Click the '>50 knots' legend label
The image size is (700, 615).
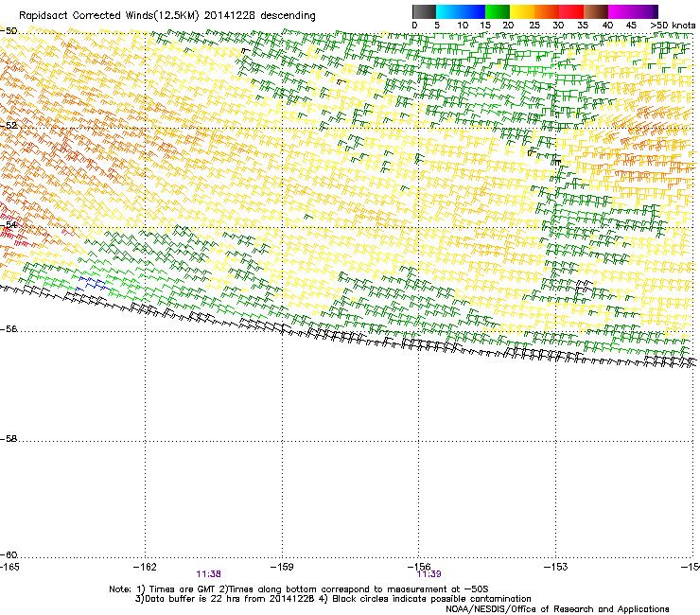[x=673, y=26]
